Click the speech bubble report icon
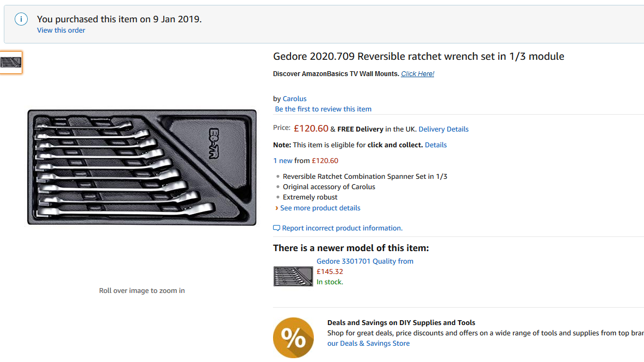 click(276, 228)
